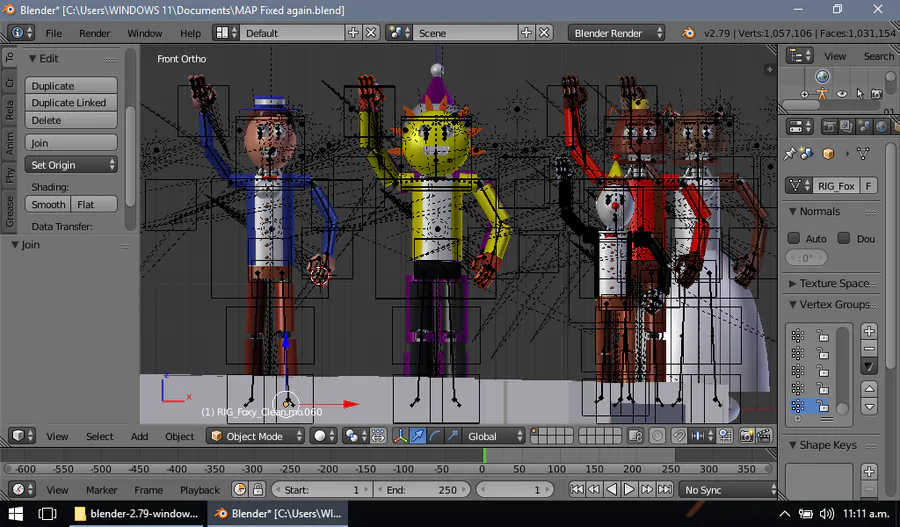
Task: Collapse the Normals panel
Action: 793,211
